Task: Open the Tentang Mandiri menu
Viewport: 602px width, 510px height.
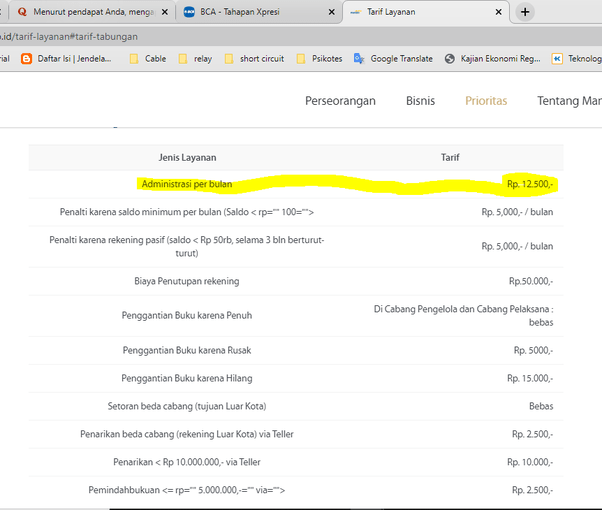Action: (569, 101)
